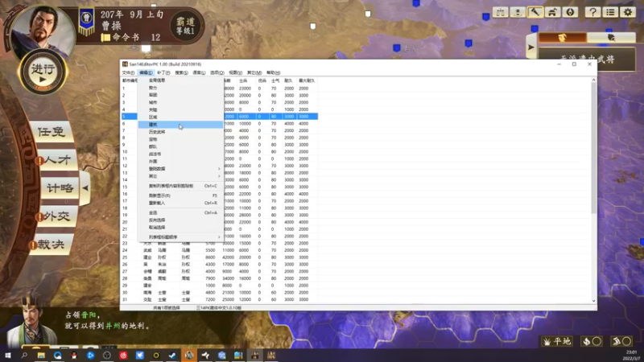Open File Explorer from the taskbar
The image size is (644, 362).
tap(41, 355)
